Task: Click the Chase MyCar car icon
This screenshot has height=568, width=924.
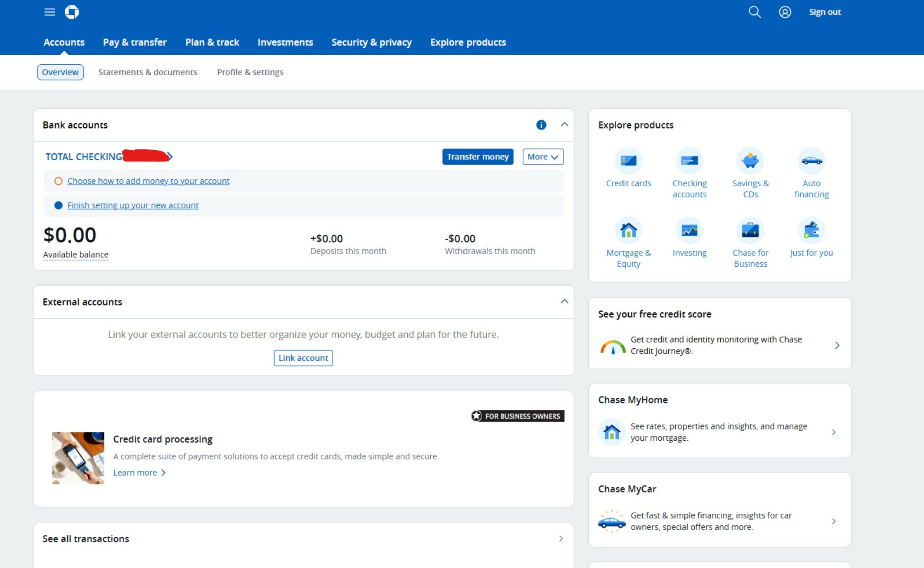Action: (x=612, y=521)
